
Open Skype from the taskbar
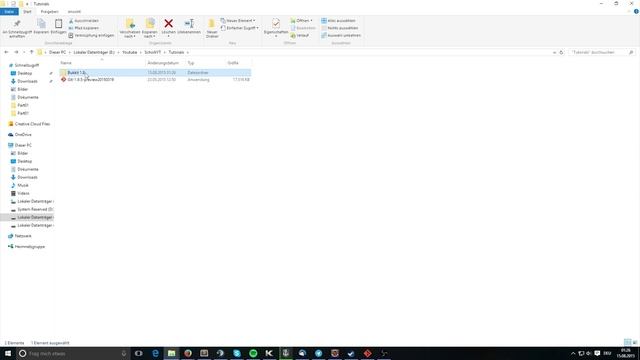237,353
